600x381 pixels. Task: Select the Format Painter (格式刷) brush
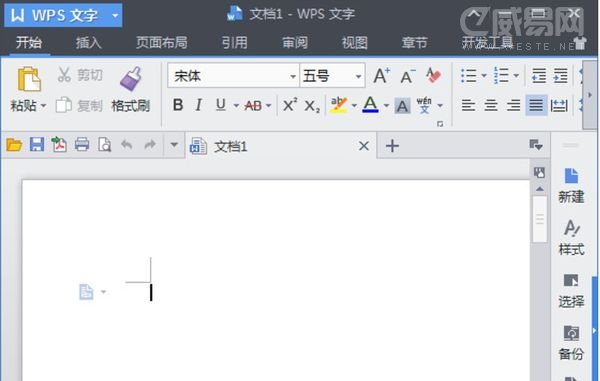130,90
